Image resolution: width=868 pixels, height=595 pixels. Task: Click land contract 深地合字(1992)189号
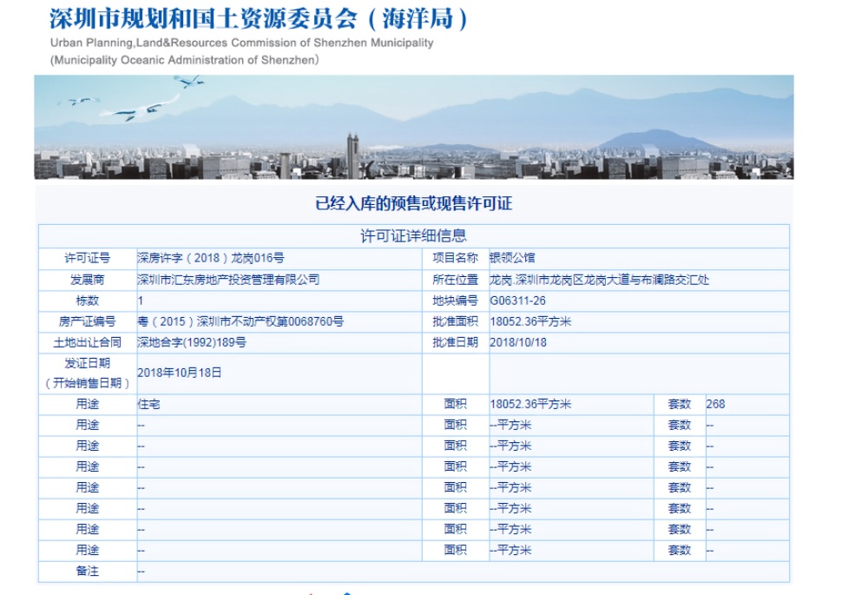(192, 342)
